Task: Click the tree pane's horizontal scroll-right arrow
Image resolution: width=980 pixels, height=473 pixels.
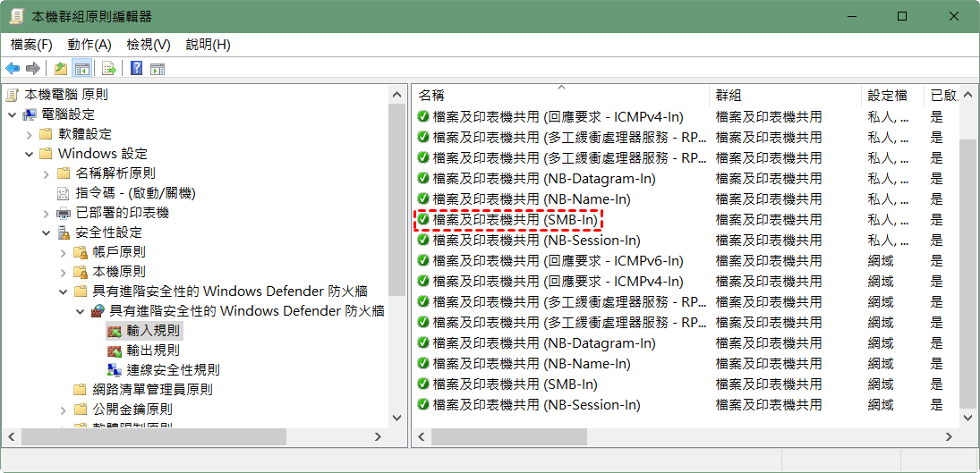Action: (x=378, y=437)
